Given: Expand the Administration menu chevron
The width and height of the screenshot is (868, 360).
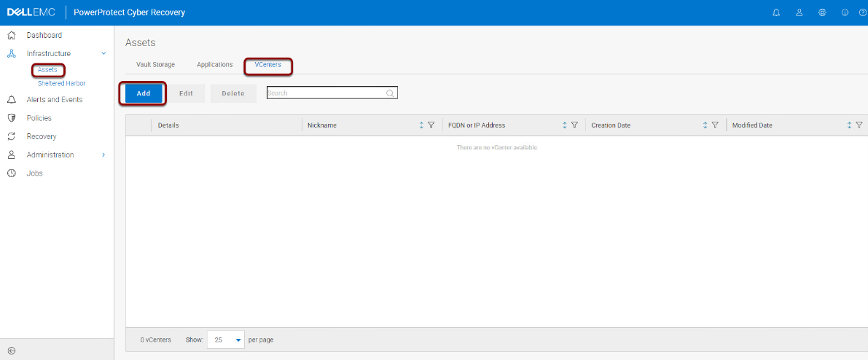Looking at the screenshot, I should (103, 155).
